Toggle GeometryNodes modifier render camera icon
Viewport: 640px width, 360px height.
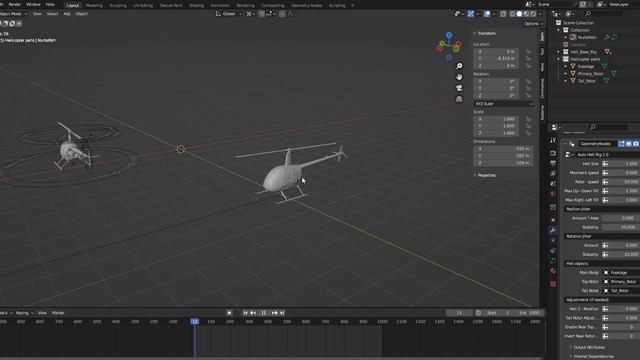(x=636, y=144)
